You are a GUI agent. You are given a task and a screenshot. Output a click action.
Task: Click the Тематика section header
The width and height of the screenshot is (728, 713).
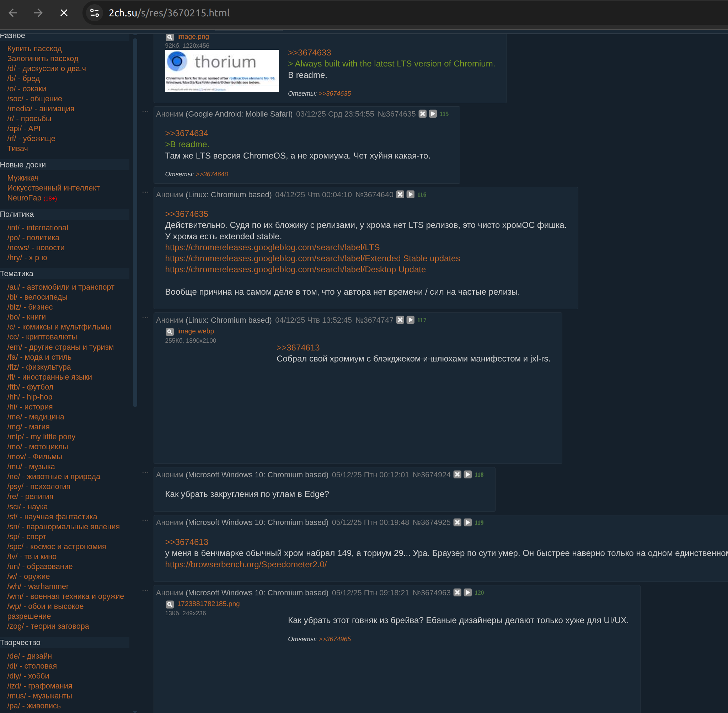click(64, 274)
